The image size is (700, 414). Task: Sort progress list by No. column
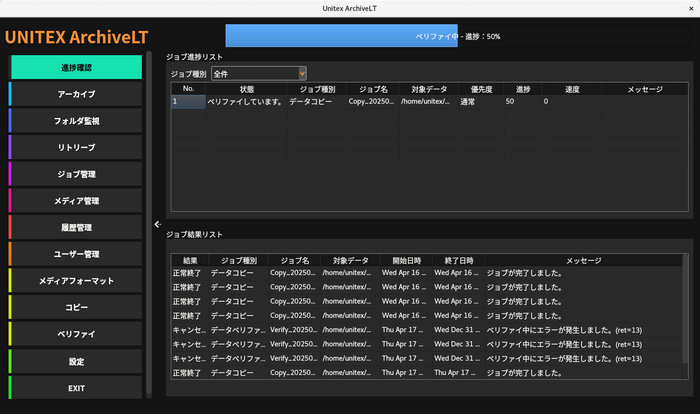tap(188, 88)
